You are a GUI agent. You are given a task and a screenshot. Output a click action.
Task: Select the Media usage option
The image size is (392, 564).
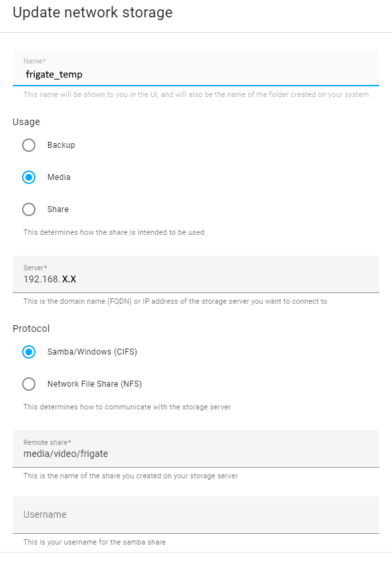28,177
